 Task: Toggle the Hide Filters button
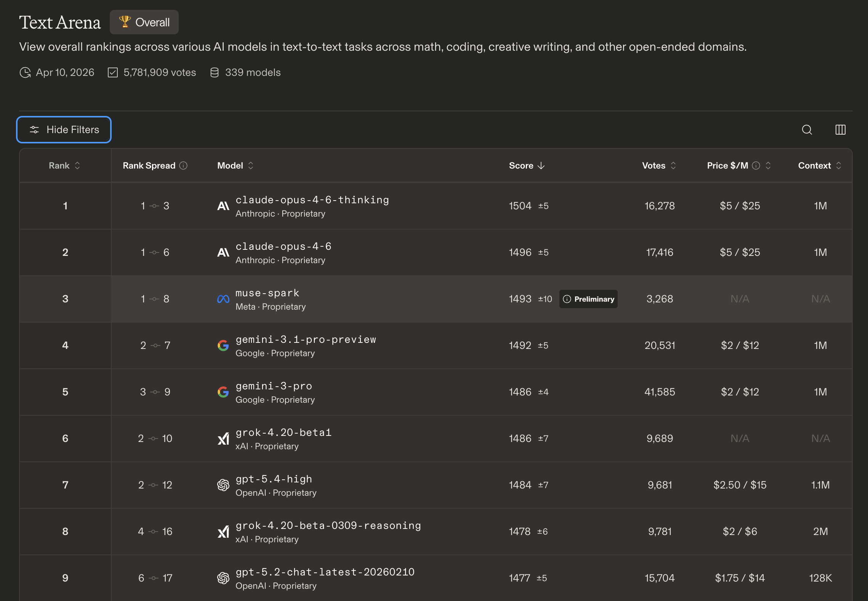click(64, 130)
